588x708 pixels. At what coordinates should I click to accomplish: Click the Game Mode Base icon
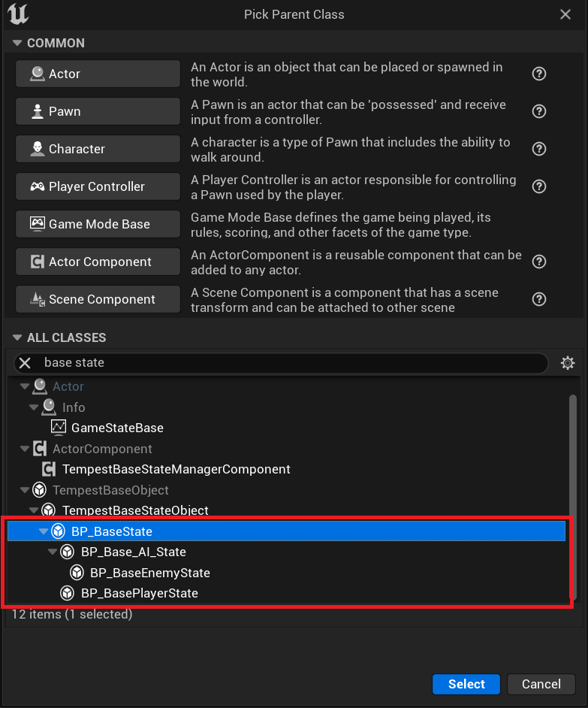[38, 224]
